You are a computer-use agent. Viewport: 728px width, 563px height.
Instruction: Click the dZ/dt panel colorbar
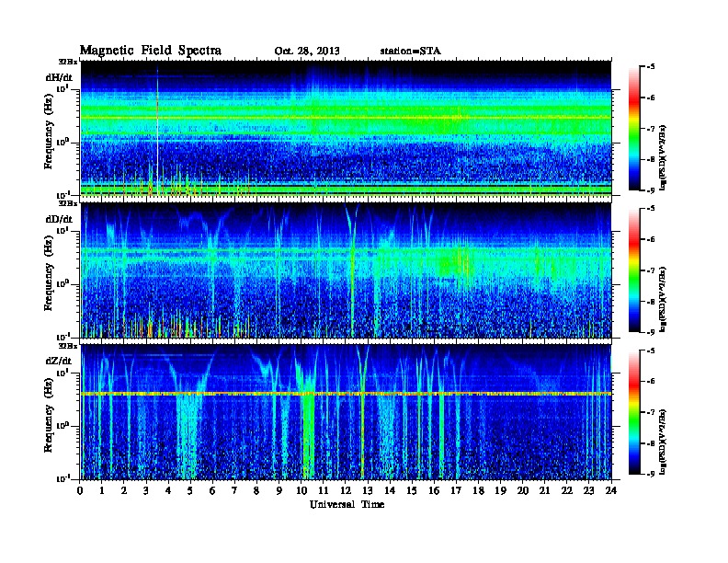tap(633, 412)
